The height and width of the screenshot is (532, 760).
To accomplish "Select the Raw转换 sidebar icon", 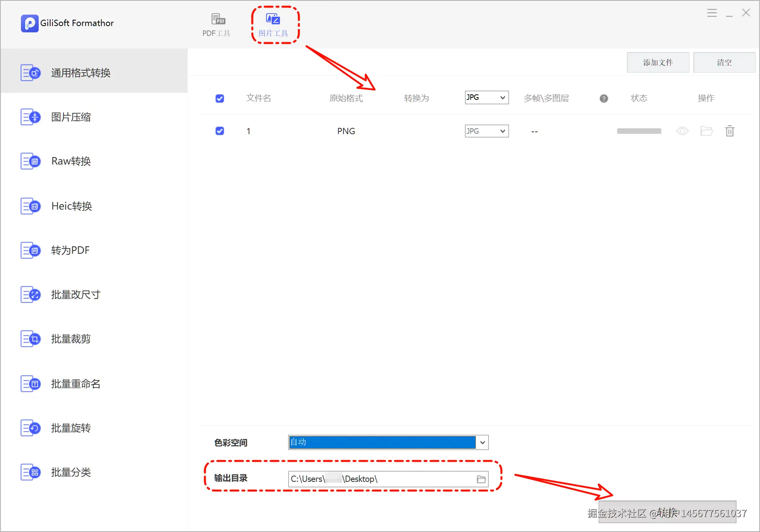I will 30,161.
